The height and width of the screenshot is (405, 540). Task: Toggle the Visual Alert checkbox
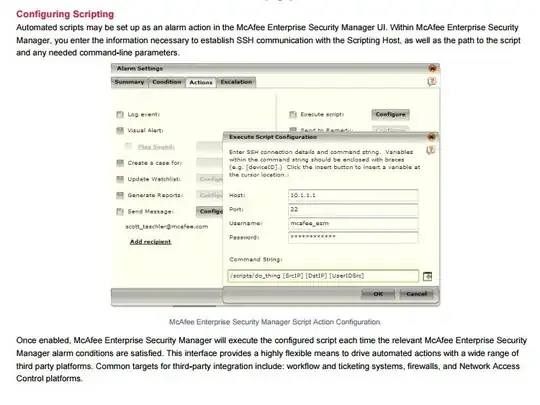pyautogui.click(x=120, y=131)
